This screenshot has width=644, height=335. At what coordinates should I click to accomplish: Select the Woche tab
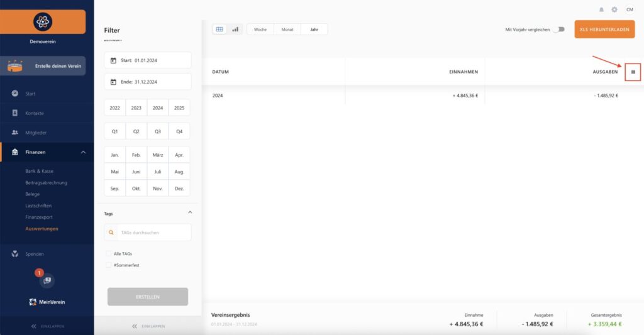[x=260, y=30]
